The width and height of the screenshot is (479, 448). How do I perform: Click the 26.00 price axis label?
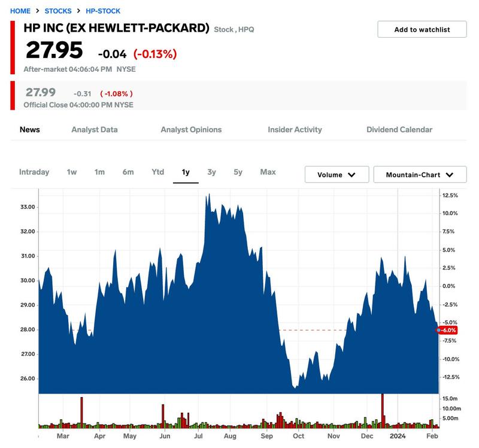tap(28, 379)
